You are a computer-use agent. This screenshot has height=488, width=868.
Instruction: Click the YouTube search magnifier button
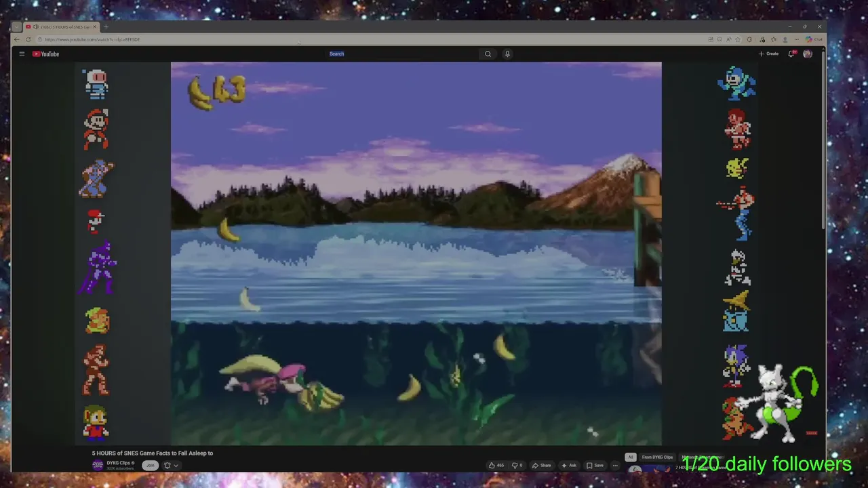point(488,54)
